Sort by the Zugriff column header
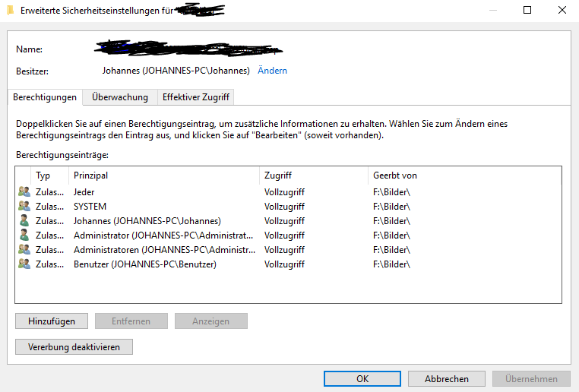The width and height of the screenshot is (579, 392). tap(314, 175)
